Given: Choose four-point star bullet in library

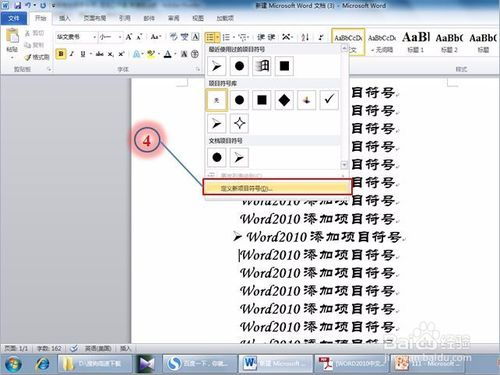Looking at the screenshot, I should pos(239,124).
